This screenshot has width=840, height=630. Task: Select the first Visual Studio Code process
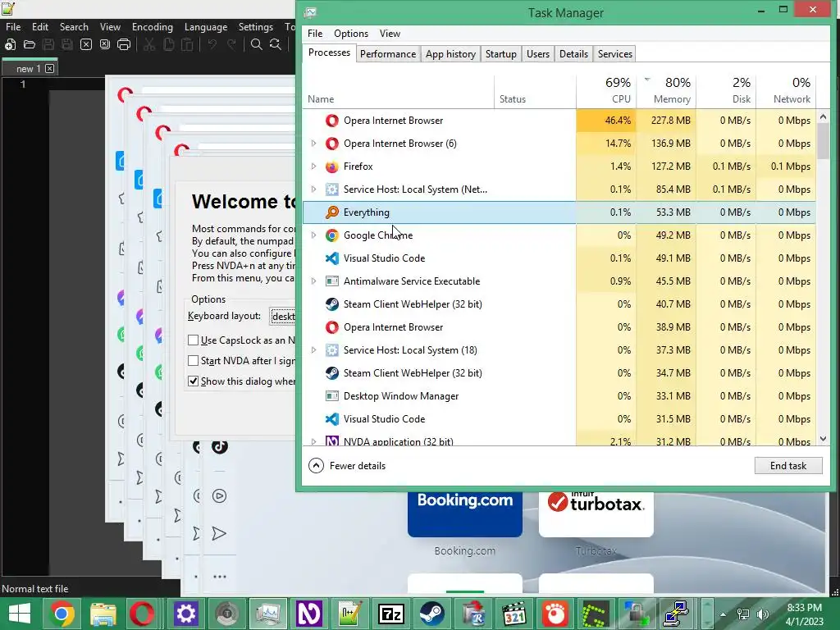tap(559, 258)
